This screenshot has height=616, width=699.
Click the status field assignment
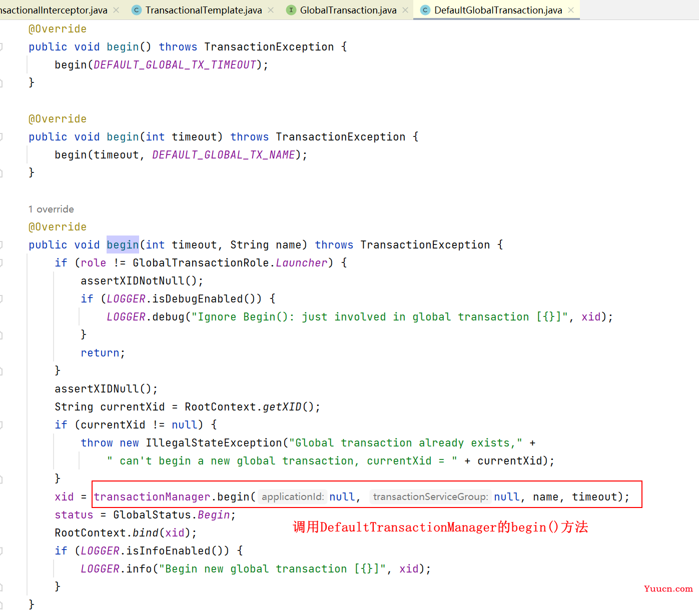pyautogui.click(x=74, y=515)
